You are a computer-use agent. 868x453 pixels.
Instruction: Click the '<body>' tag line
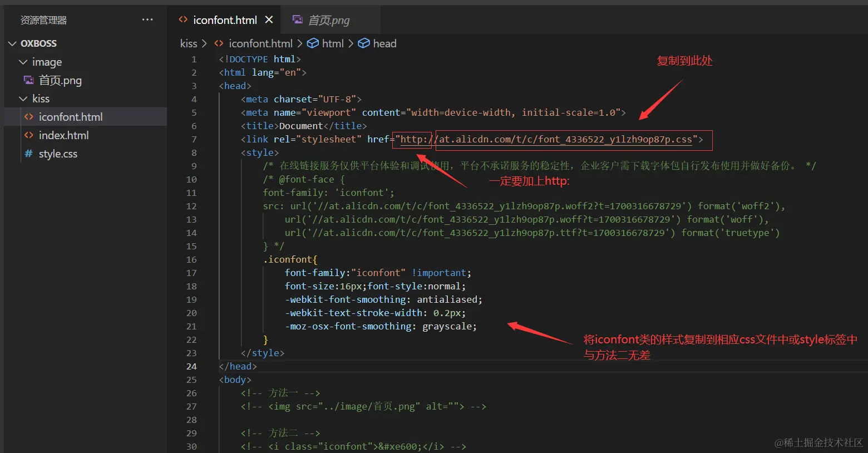point(235,380)
